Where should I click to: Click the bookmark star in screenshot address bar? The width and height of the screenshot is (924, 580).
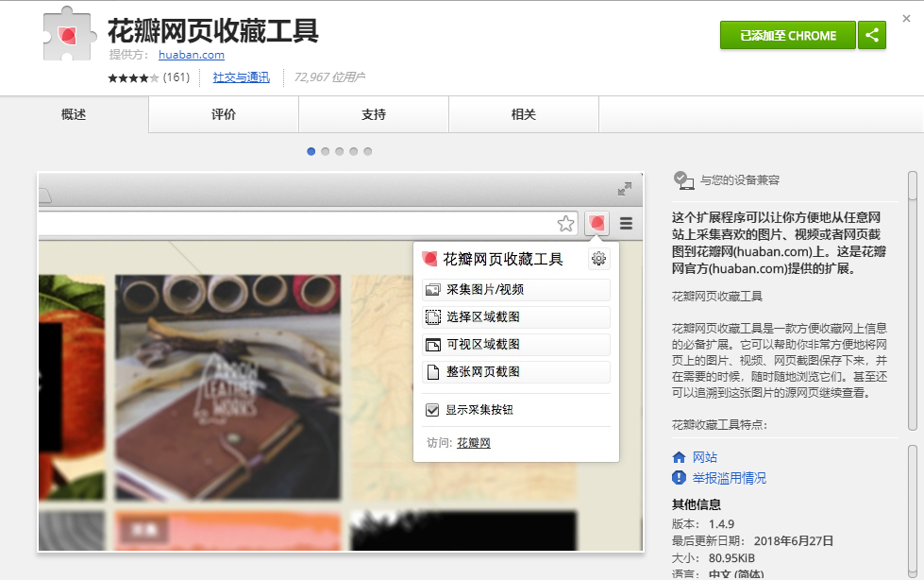coord(565,224)
